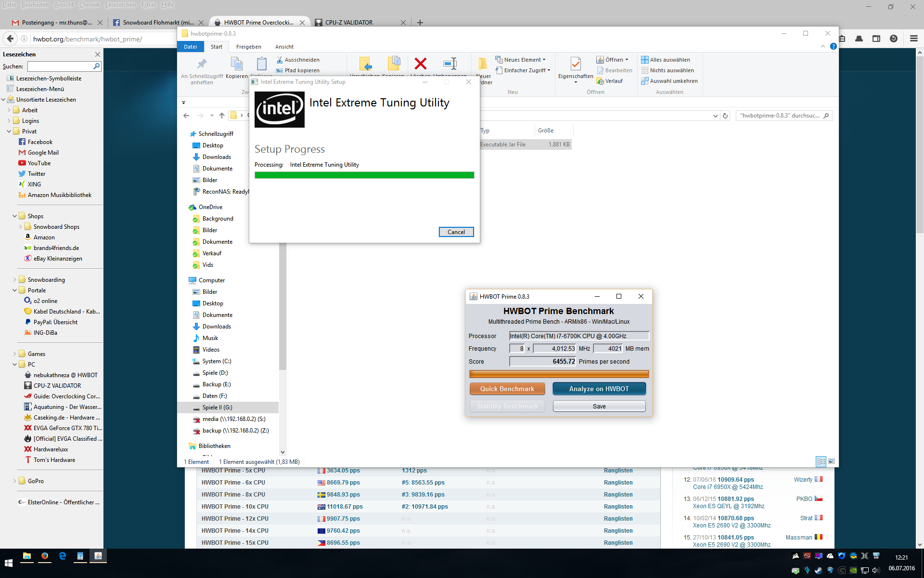
Task: Click the Eigenschaften icon in Explorer ribbon
Action: tap(576, 64)
